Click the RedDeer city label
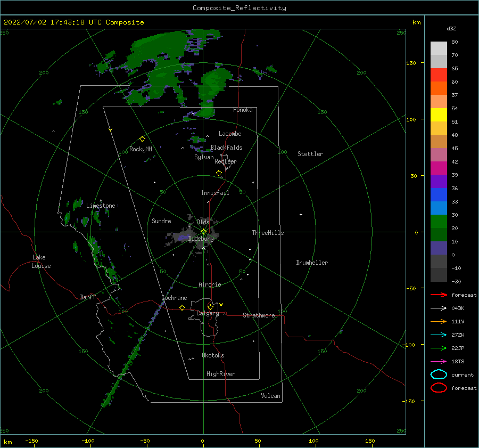The image size is (479, 448). (226, 161)
